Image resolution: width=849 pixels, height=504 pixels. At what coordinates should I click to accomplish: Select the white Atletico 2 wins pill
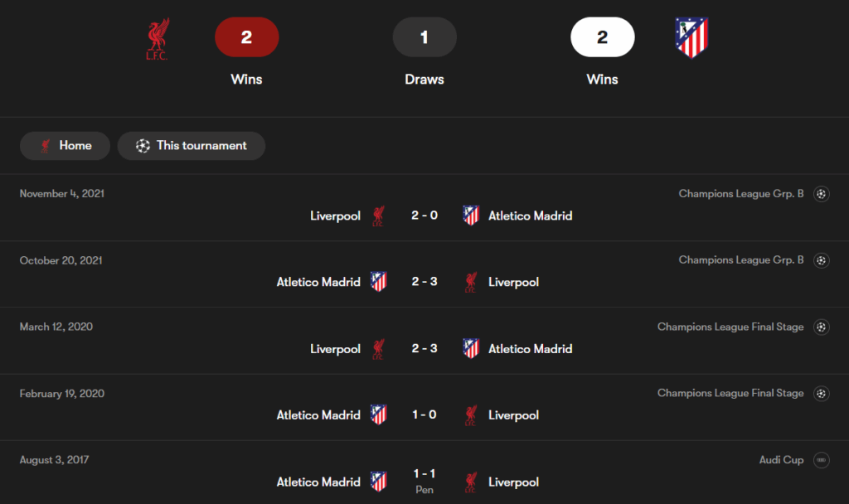(603, 36)
